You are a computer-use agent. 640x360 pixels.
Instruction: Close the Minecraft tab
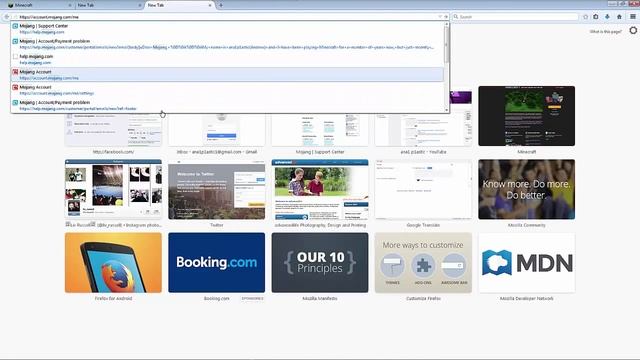click(70, 5)
